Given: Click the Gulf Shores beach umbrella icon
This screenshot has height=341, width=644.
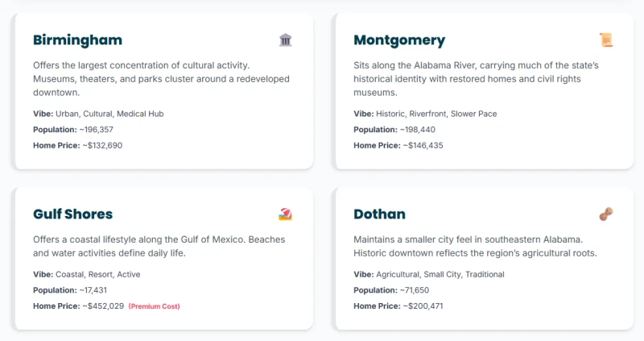Looking at the screenshot, I should point(285,214).
